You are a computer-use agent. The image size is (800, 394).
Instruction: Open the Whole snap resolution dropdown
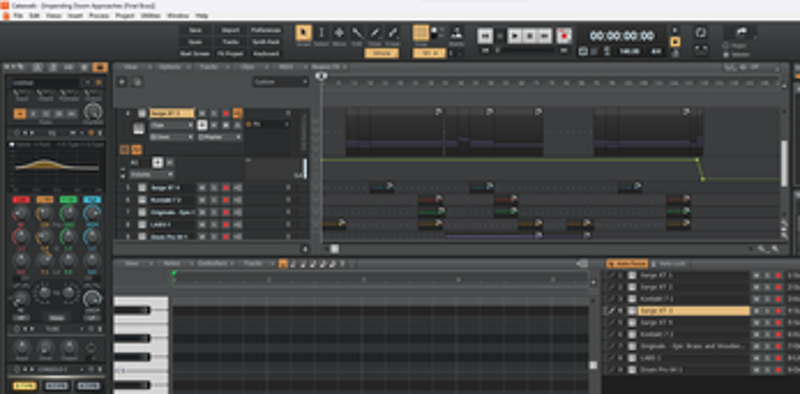(382, 53)
